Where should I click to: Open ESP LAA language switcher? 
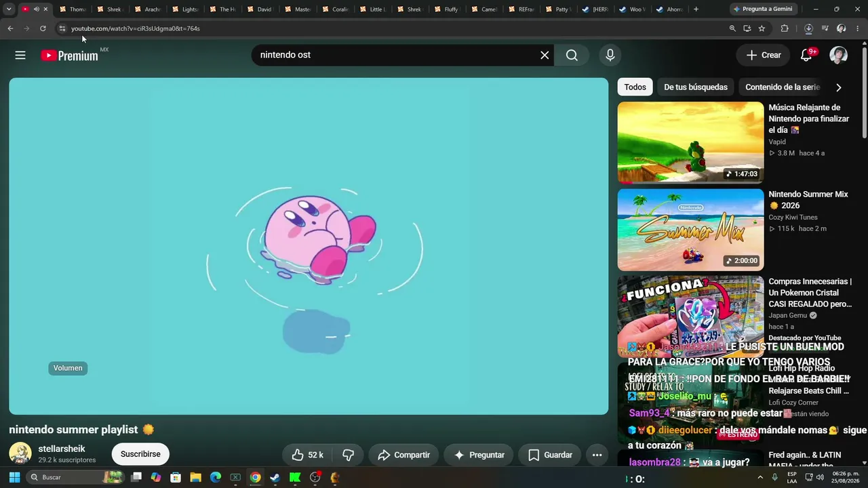tap(792, 477)
